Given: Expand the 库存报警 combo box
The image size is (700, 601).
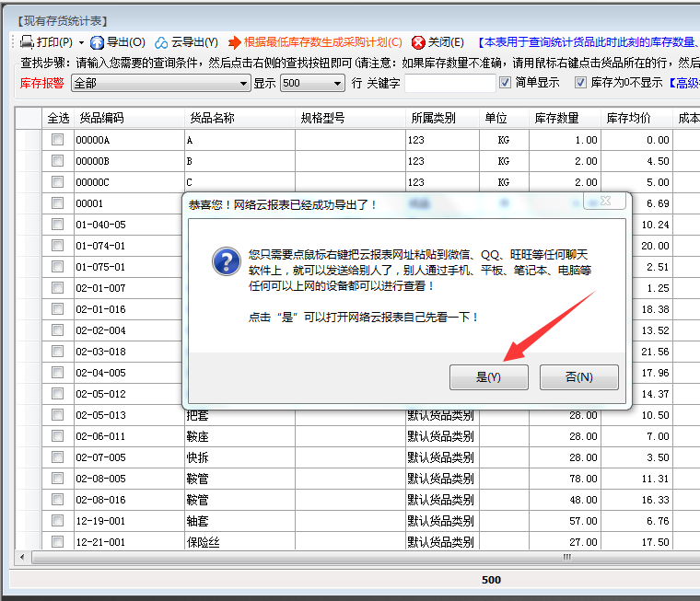Looking at the screenshot, I should coord(244,83).
